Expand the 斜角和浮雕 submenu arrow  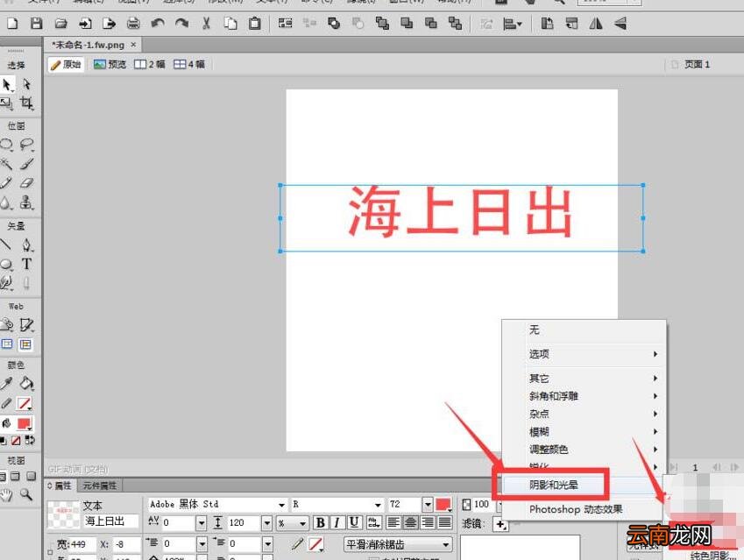[x=655, y=396]
